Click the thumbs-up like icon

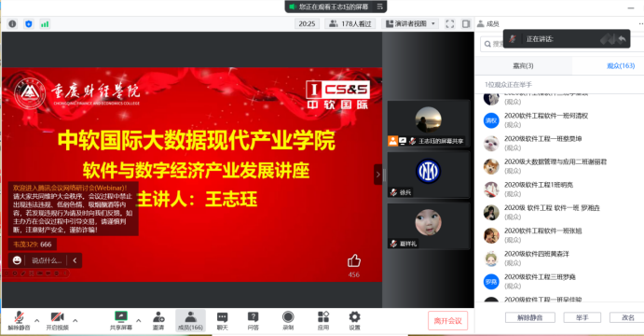tap(353, 260)
